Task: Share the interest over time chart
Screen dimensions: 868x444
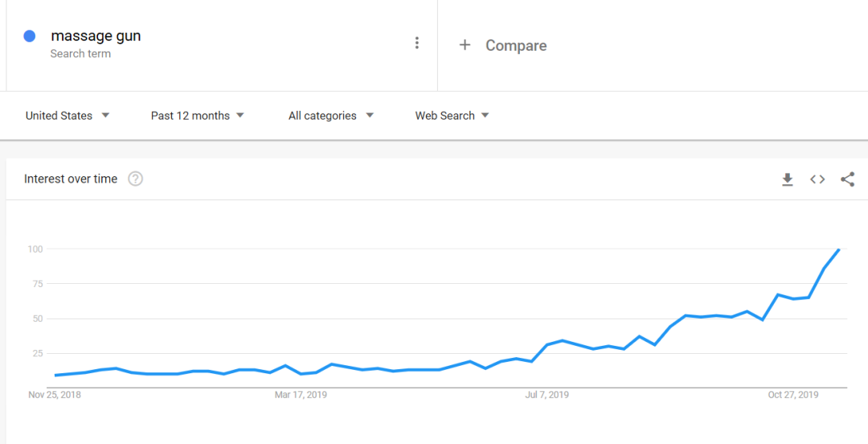Action: coord(847,179)
